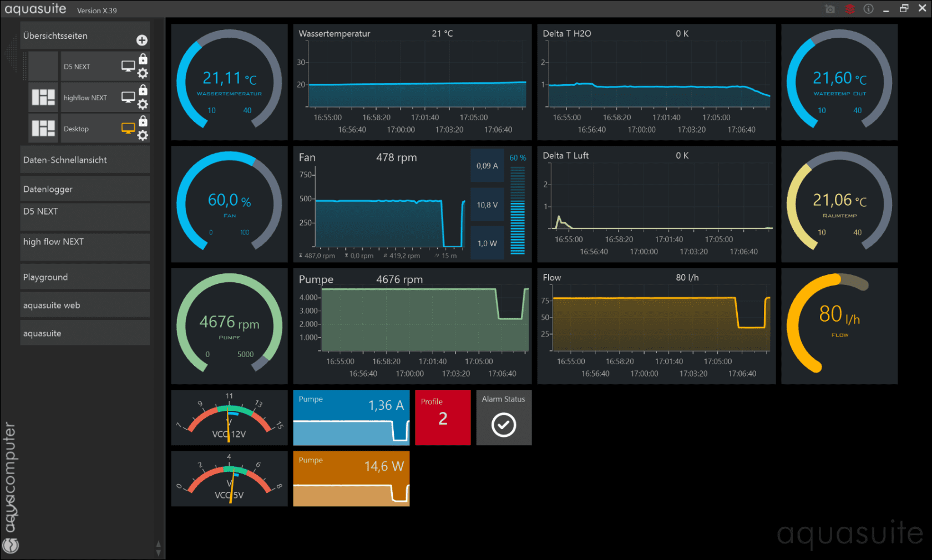Toggle the lock on Desktop page
Image resolution: width=932 pixels, height=560 pixels.
[x=143, y=121]
